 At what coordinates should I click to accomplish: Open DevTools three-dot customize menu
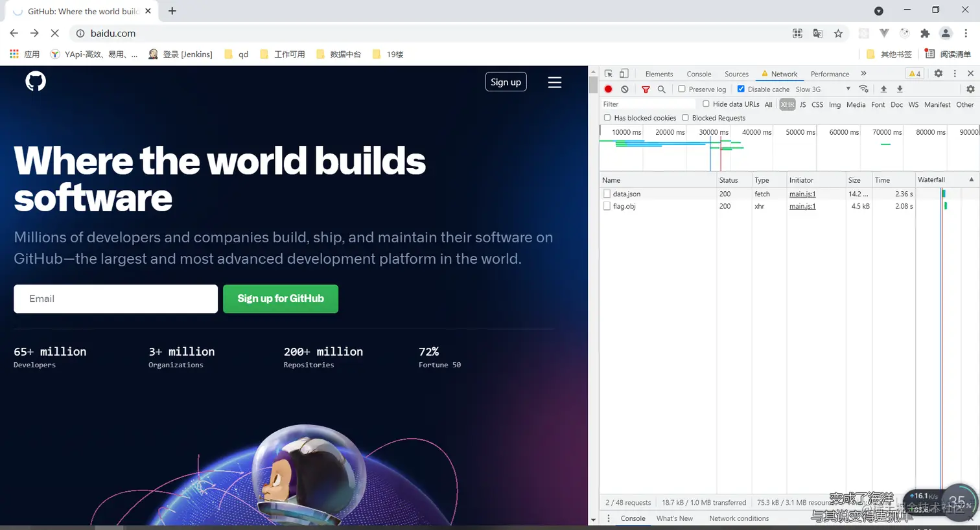(955, 74)
